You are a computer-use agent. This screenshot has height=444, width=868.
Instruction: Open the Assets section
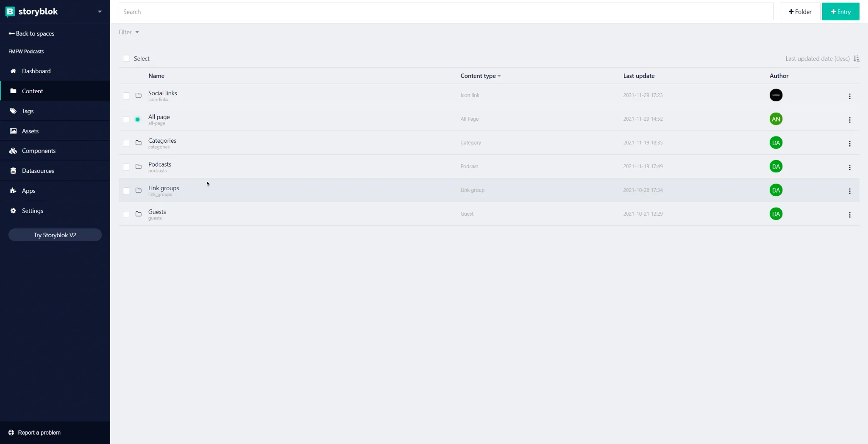coord(55,131)
